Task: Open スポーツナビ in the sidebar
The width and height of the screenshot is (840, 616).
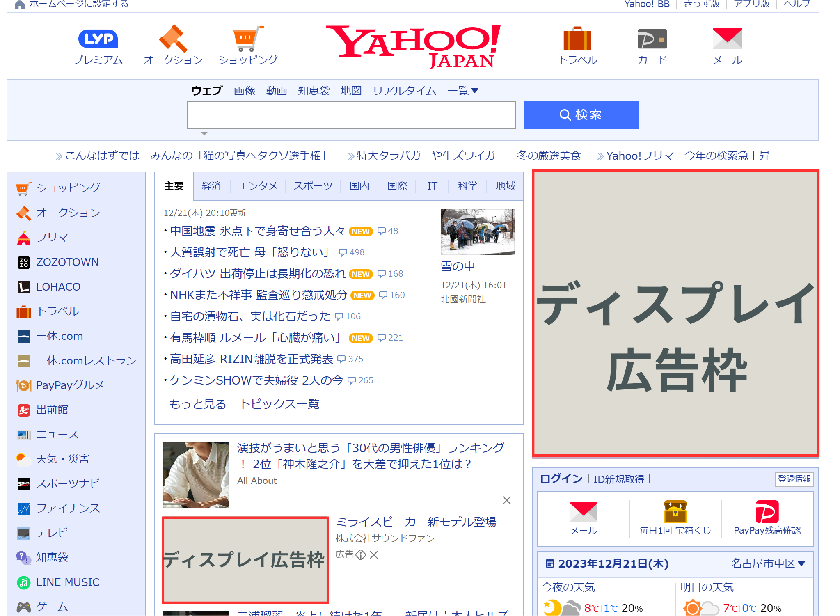Action: coord(68,484)
